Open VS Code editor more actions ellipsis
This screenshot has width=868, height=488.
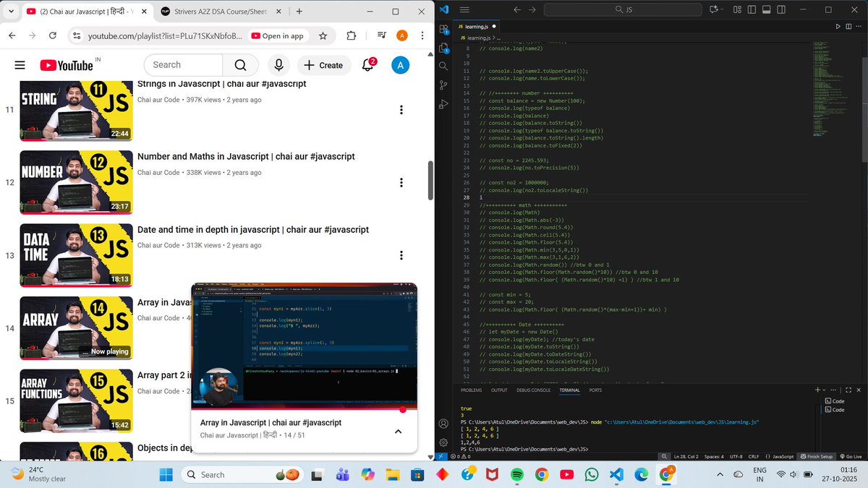(x=858, y=26)
